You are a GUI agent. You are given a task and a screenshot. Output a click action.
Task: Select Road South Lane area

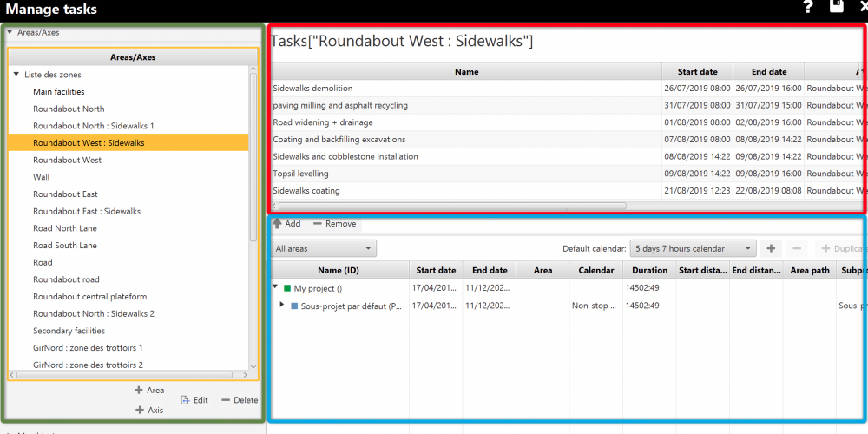[65, 246]
